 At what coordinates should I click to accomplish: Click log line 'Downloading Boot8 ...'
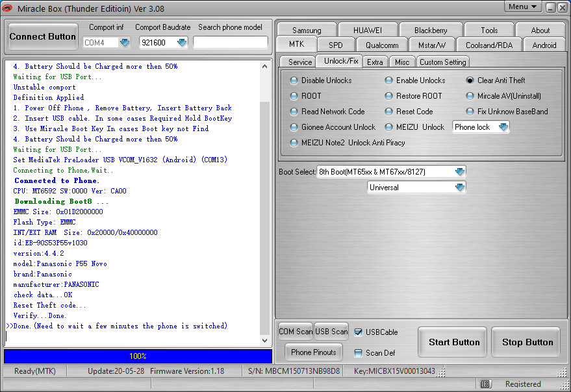tap(61, 201)
